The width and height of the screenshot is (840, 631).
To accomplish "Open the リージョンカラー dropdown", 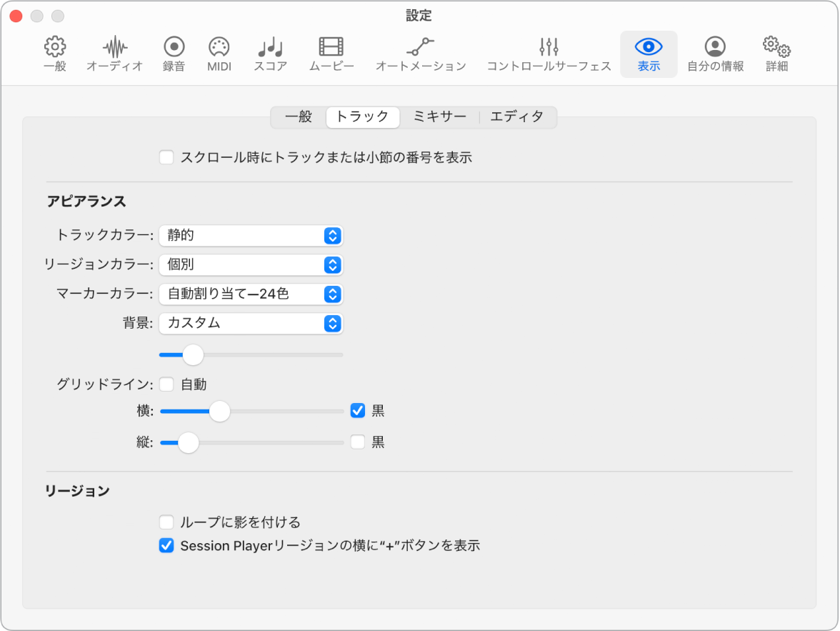I will pos(251,265).
